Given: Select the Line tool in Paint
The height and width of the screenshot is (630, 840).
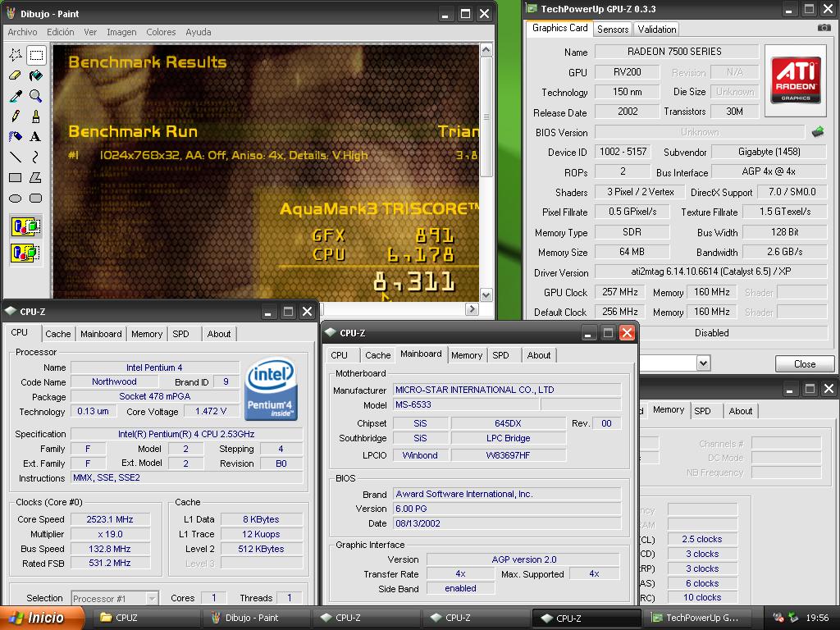Looking at the screenshot, I should [x=16, y=157].
